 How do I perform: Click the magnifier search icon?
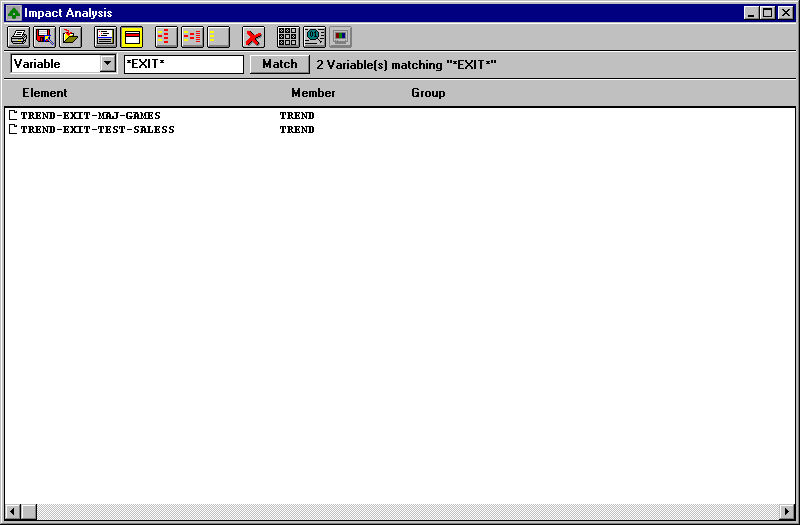tap(314, 38)
